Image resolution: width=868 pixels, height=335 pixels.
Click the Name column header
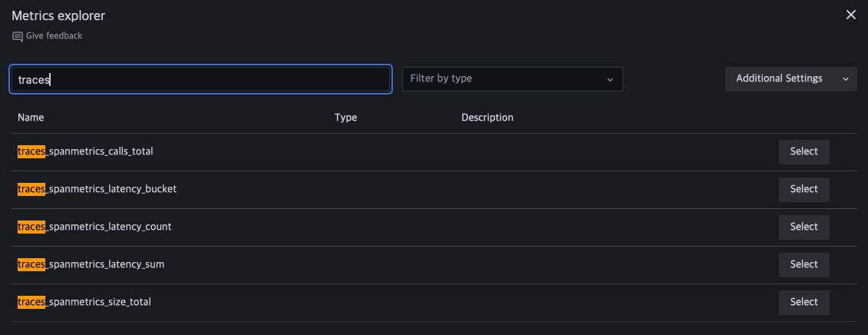(31, 118)
